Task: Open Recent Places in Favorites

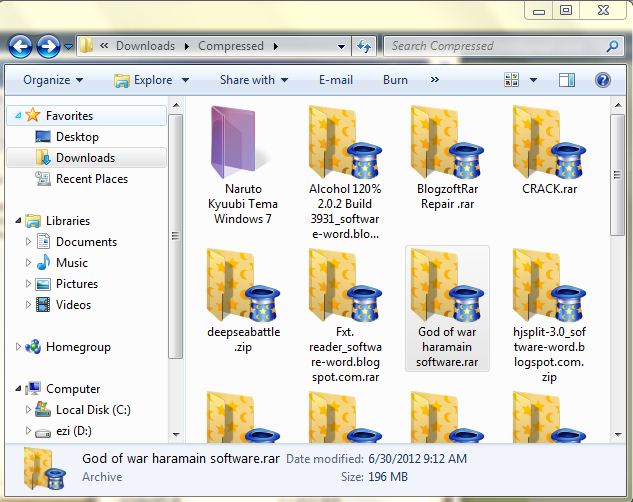Action: [92, 179]
